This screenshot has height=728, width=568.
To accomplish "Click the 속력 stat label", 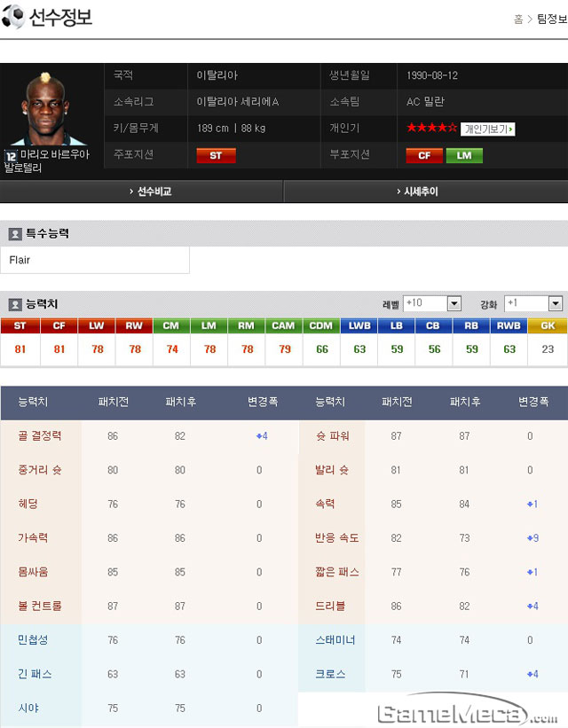I will point(325,504).
